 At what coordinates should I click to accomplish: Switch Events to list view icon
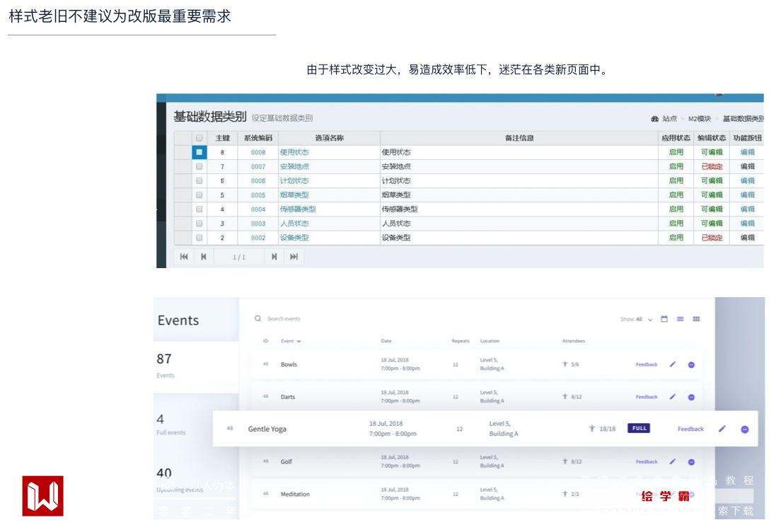680,319
